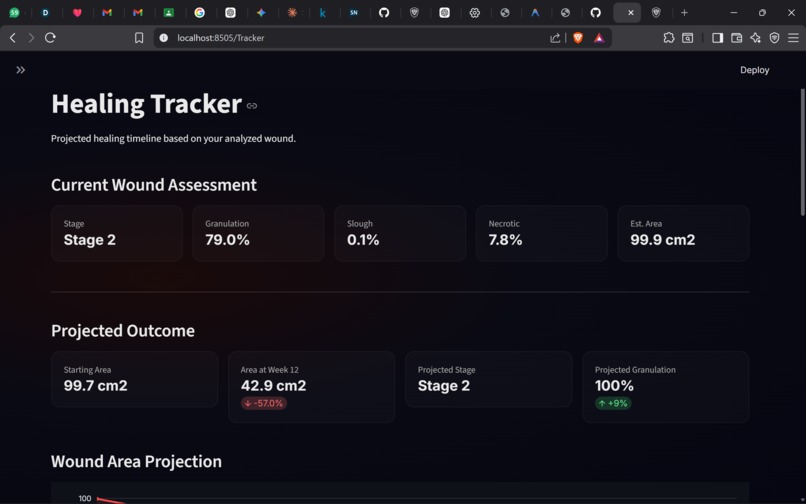Click the Granulation 79.0% value
Image resolution: width=806 pixels, height=504 pixels.
pyautogui.click(x=227, y=240)
